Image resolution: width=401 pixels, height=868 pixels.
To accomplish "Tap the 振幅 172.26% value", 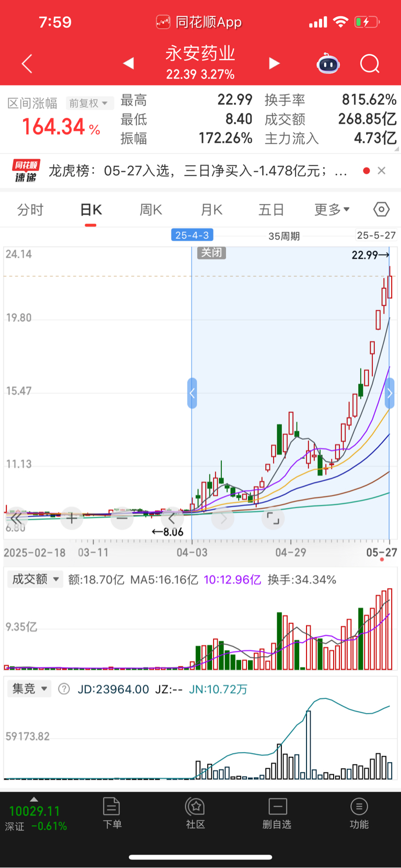I will coord(226,138).
